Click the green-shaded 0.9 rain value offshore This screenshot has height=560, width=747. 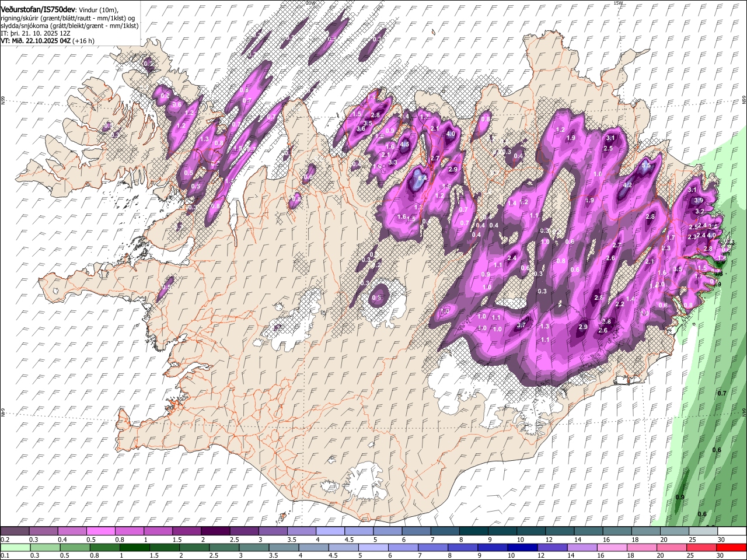tap(680, 497)
